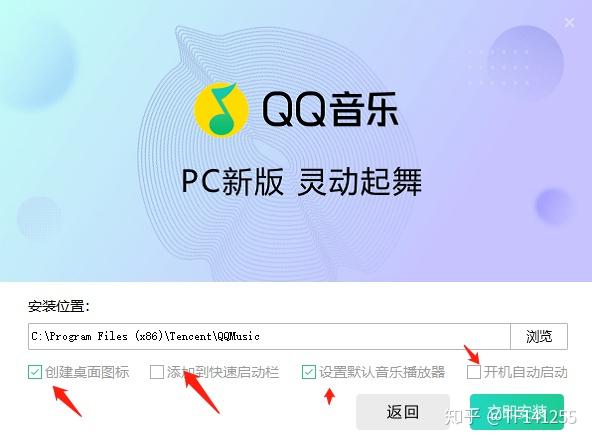The width and height of the screenshot is (592, 442).
Task: Click the small purple sphere on right side
Action: click(554, 206)
